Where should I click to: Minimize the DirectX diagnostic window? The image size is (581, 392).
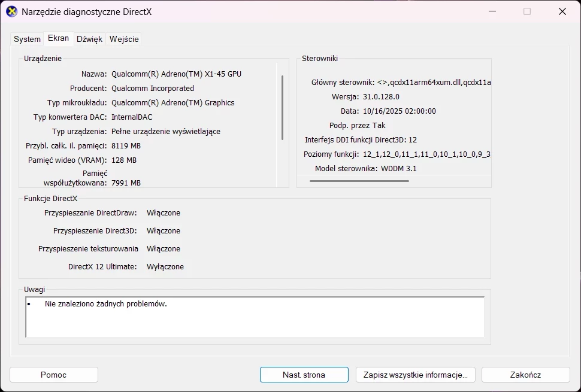click(492, 11)
